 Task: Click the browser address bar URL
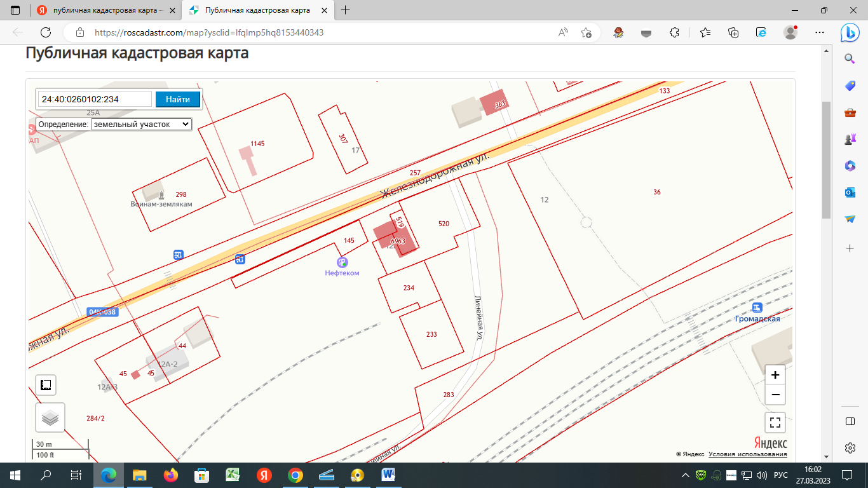(210, 32)
